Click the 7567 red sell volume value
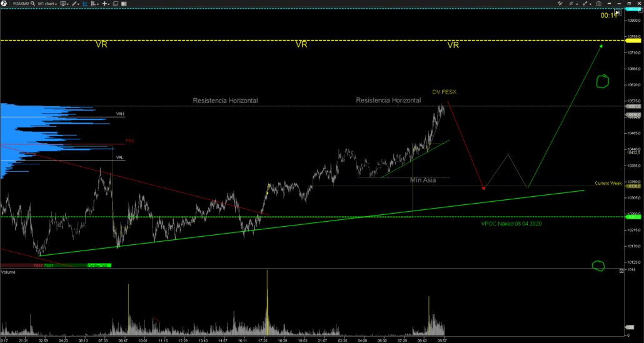Image resolution: width=644 pixels, height=343 pixels. click(x=38, y=266)
